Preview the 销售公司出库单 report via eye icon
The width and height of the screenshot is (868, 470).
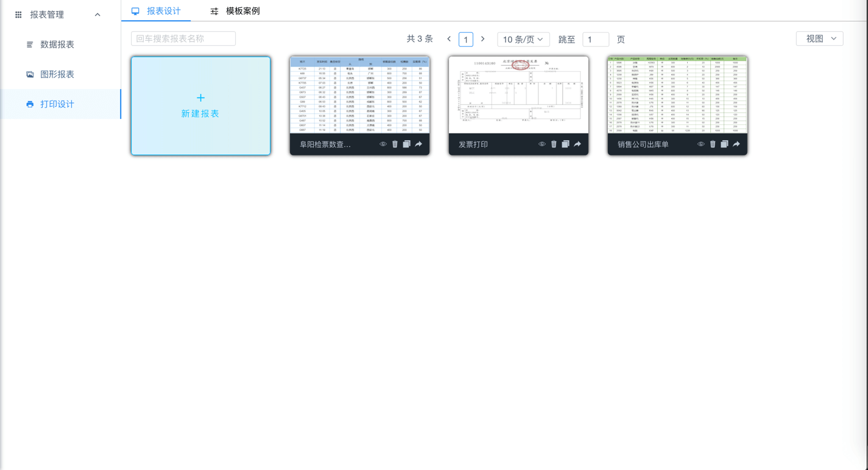click(x=701, y=144)
